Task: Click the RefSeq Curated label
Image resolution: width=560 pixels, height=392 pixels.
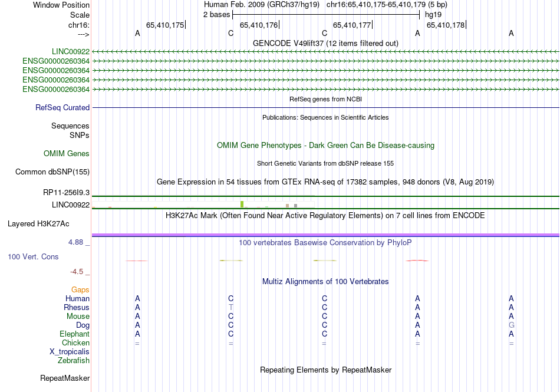Action: tap(62, 107)
